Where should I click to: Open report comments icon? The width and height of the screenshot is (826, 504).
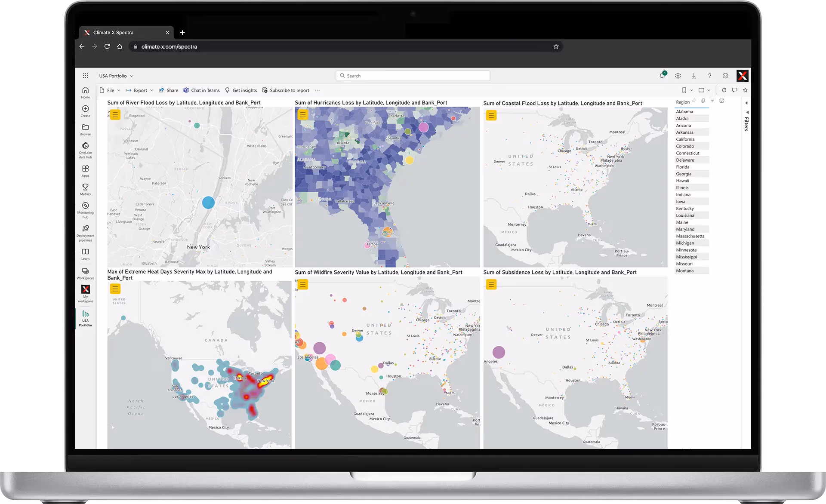coord(735,90)
